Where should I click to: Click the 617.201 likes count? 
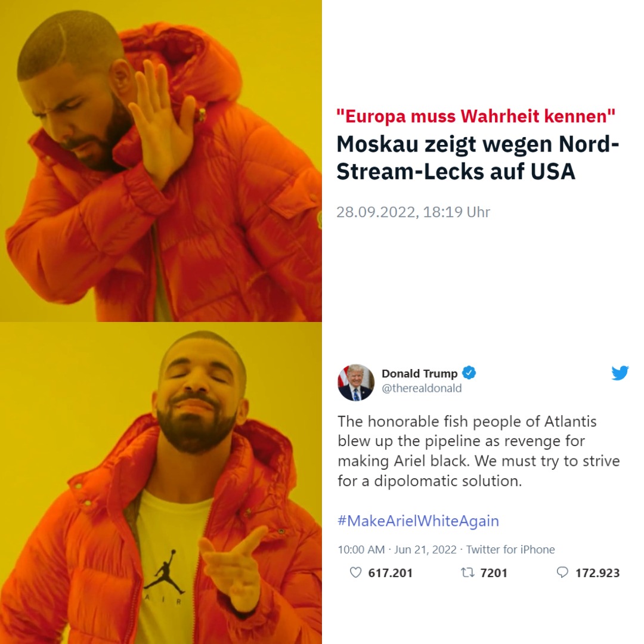click(391, 573)
